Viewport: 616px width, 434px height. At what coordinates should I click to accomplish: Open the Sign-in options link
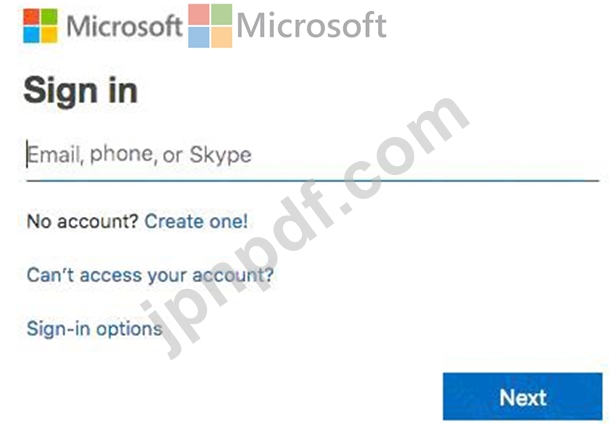pyautogui.click(x=94, y=329)
